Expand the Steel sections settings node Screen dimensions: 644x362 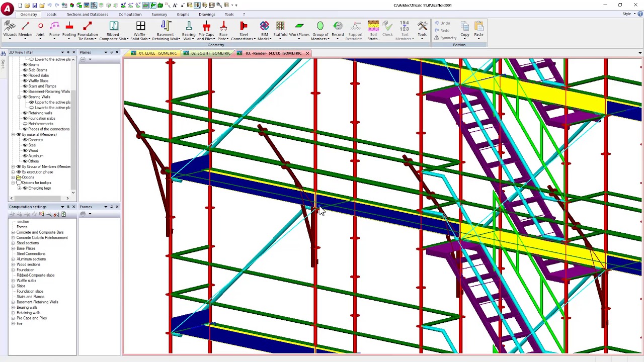(13, 243)
